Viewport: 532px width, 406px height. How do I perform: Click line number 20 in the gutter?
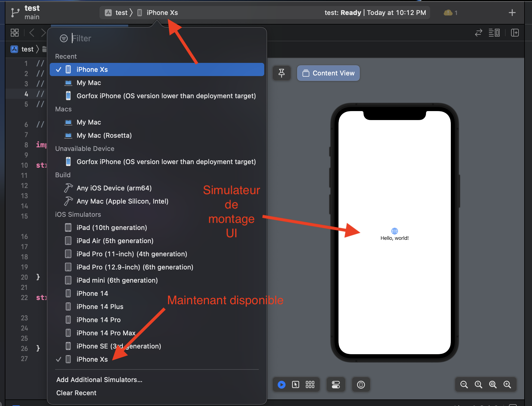(24, 277)
